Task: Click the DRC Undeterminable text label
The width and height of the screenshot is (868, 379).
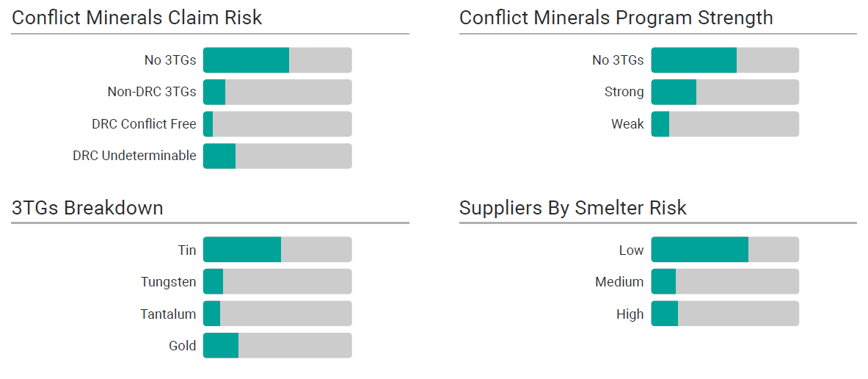Action: click(134, 156)
